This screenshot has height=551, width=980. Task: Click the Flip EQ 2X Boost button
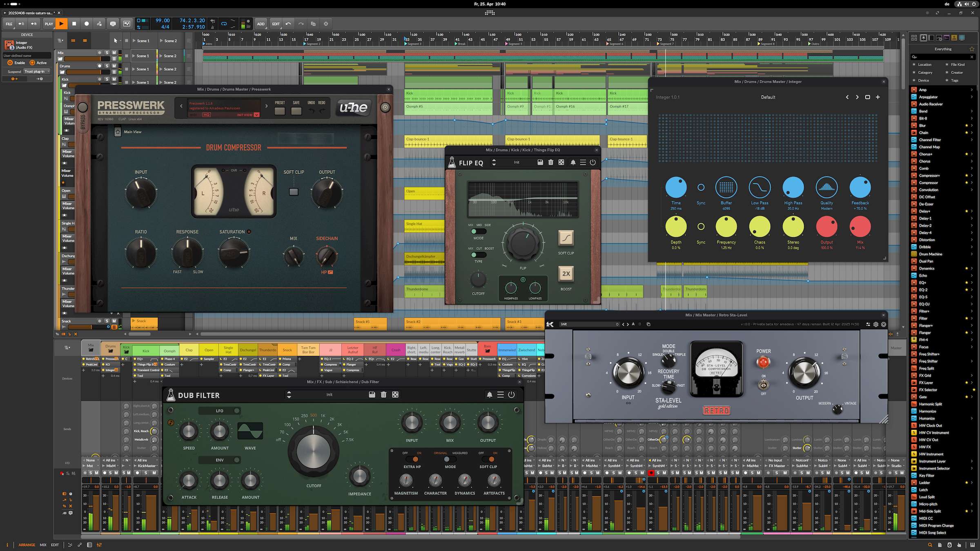[x=566, y=274]
